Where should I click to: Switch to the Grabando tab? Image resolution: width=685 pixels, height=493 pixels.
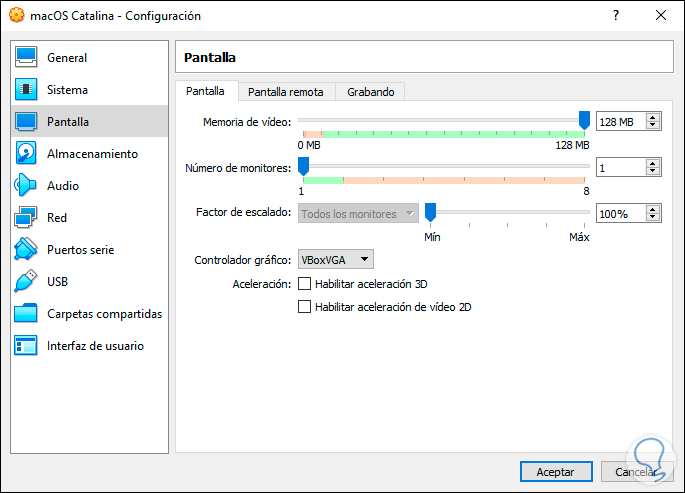pyautogui.click(x=370, y=92)
